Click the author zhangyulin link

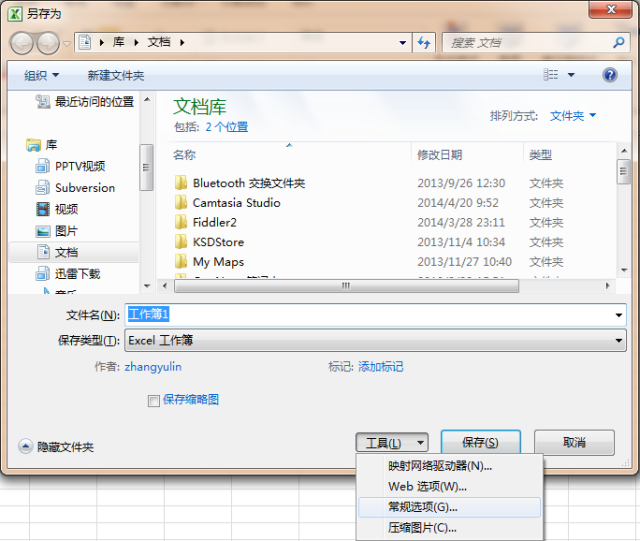(153, 367)
